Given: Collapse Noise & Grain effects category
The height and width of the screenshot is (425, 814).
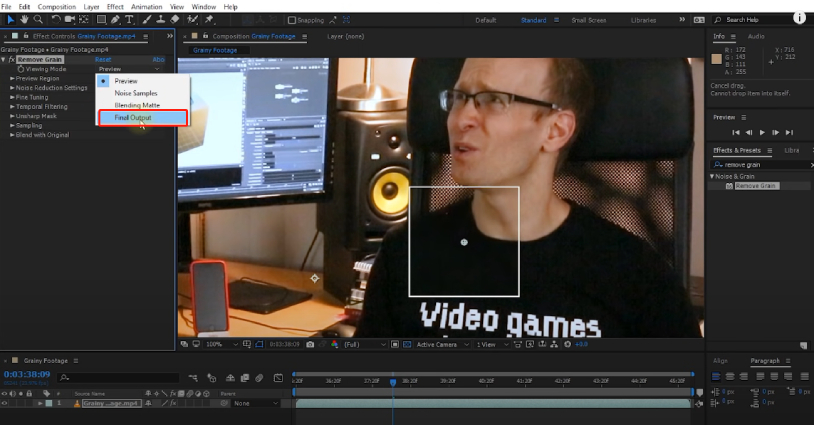Looking at the screenshot, I should [712, 176].
